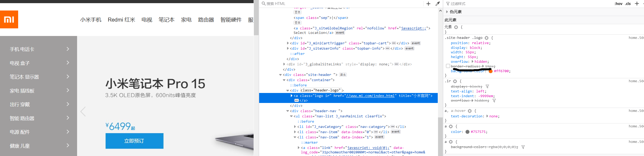Click filter icon beside overridden display: block

coord(487,87)
